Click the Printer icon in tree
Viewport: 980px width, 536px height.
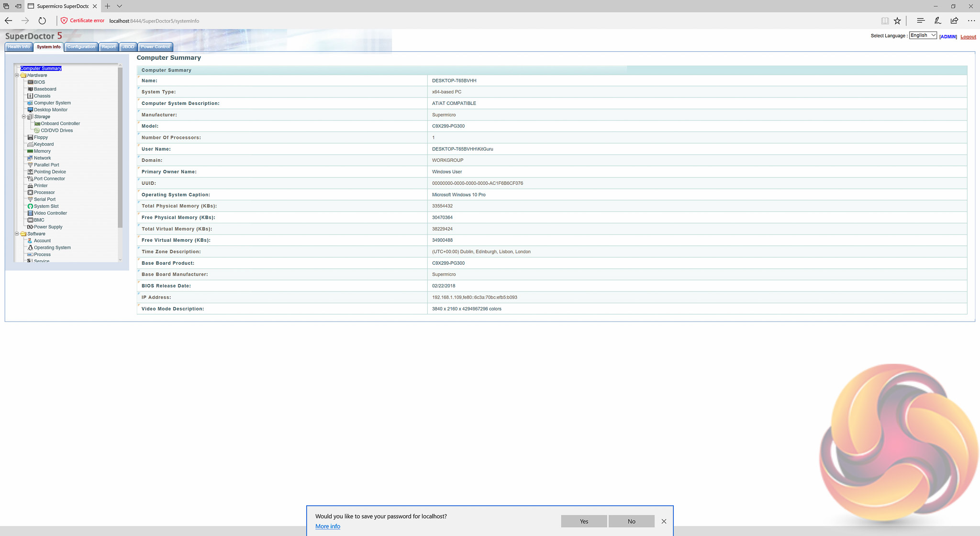click(30, 186)
